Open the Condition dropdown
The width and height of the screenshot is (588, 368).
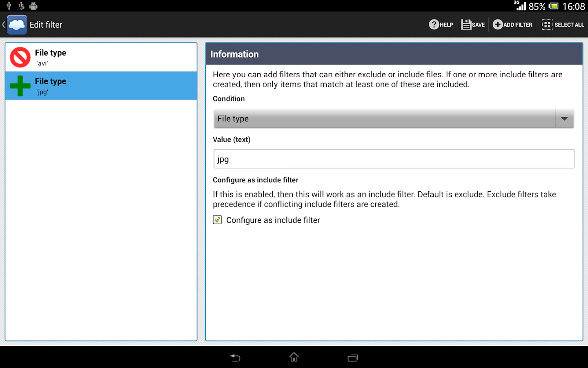coord(393,119)
